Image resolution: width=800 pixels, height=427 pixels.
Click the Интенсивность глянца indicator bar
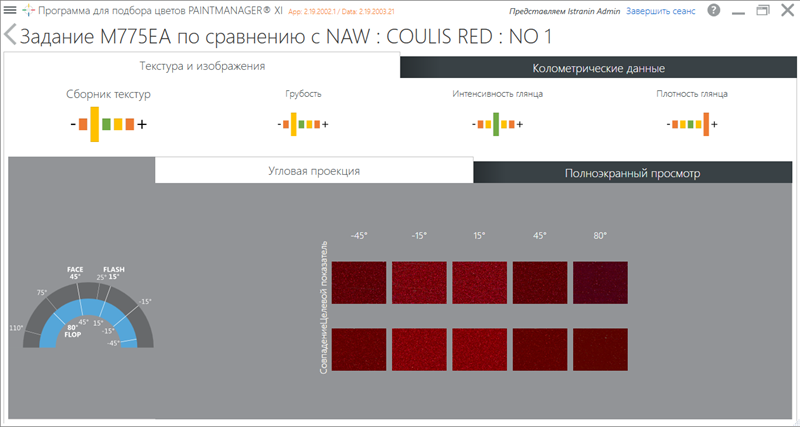[x=497, y=124]
